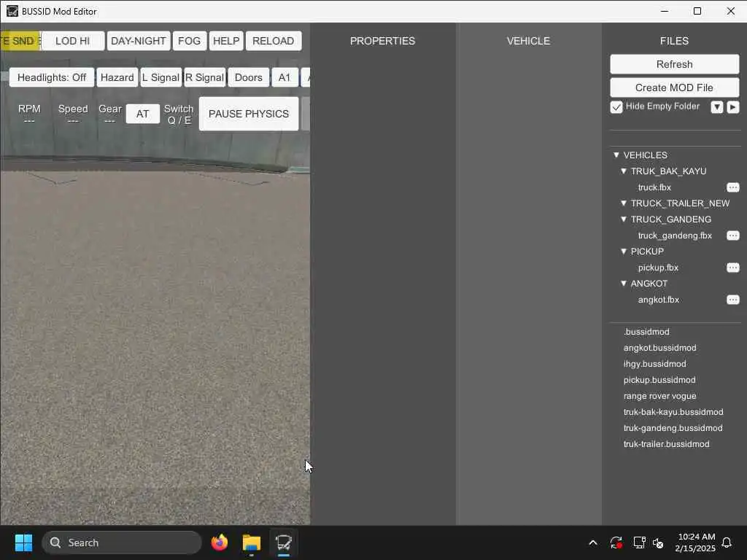The width and height of the screenshot is (747, 560).
Task: Open the Windows Start menu
Action: (23, 542)
